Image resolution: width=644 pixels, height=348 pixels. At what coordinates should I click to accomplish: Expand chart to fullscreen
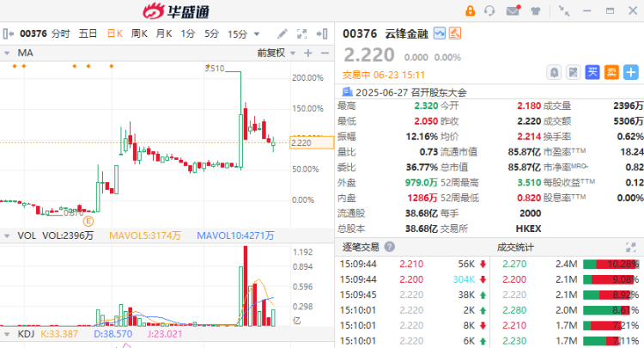pos(302,34)
